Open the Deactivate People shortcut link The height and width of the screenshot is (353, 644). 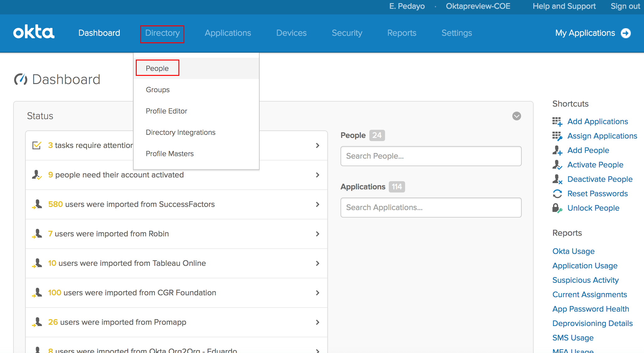tap(600, 179)
